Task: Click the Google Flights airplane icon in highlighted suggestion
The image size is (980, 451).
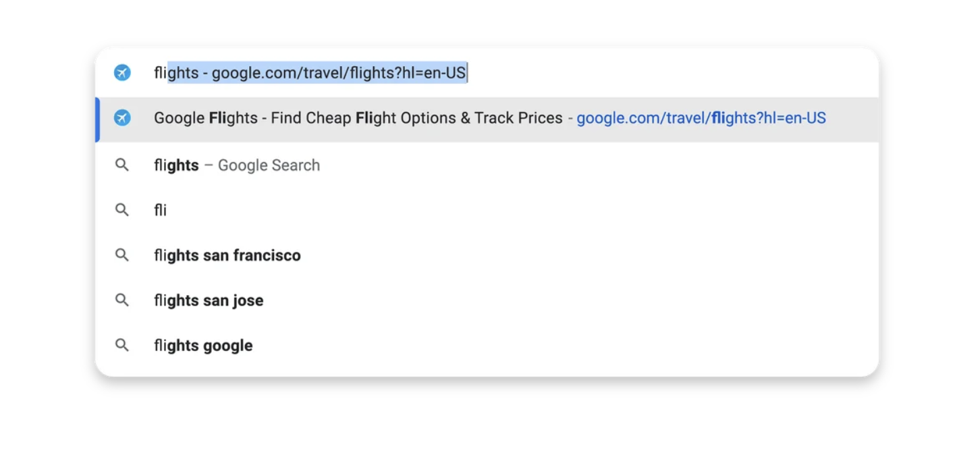Action: tap(122, 118)
